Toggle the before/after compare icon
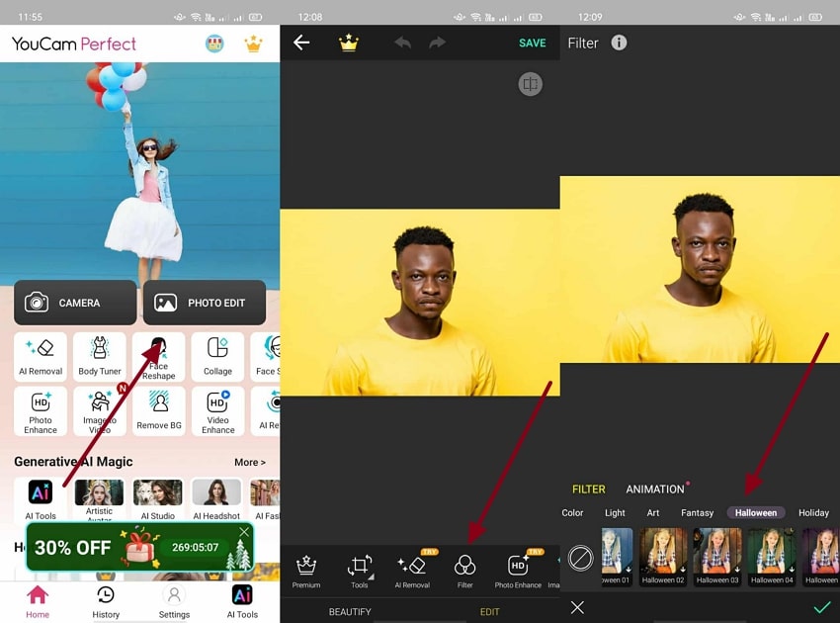Screen dimensions: 840x623 [531, 84]
